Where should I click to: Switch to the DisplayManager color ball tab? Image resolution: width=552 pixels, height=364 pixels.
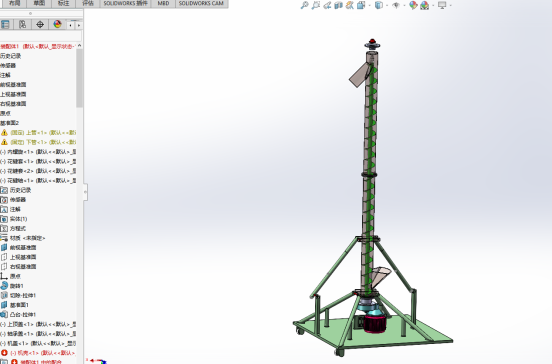coord(57,24)
